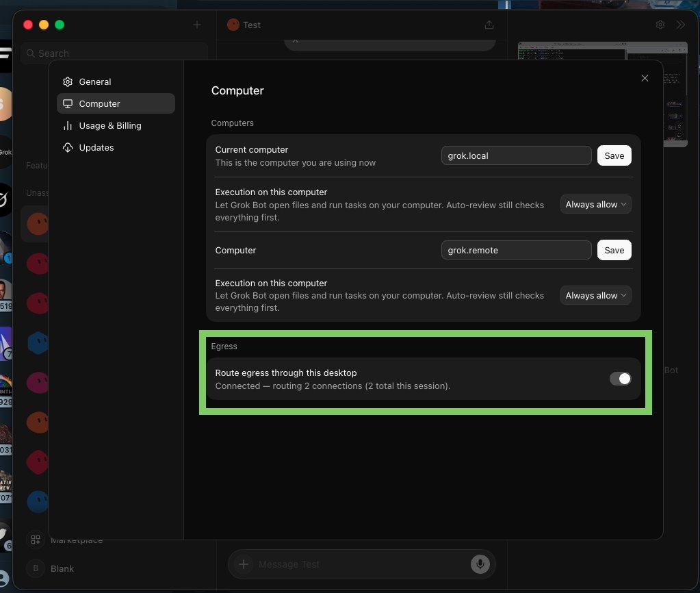Click the Marketplace grid icon

click(36, 540)
